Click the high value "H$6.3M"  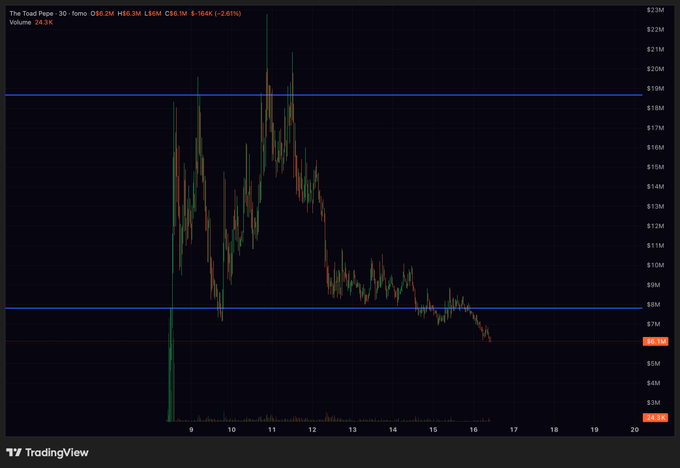[129, 13]
